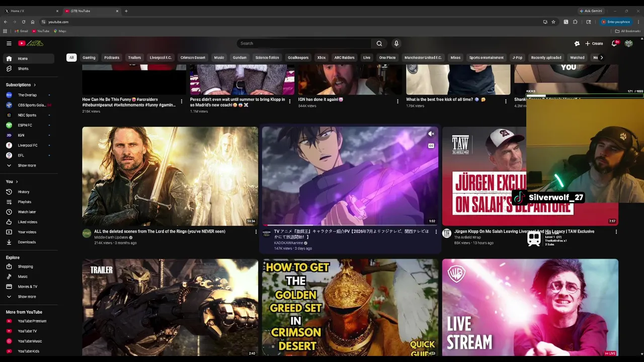Open Music under Explore
Screen dimensions: 644x362
tap(28, 277)
